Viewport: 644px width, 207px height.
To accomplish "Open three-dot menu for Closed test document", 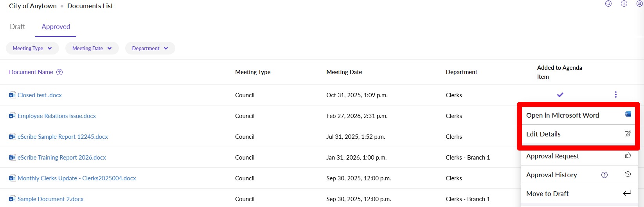I will 616,94.
